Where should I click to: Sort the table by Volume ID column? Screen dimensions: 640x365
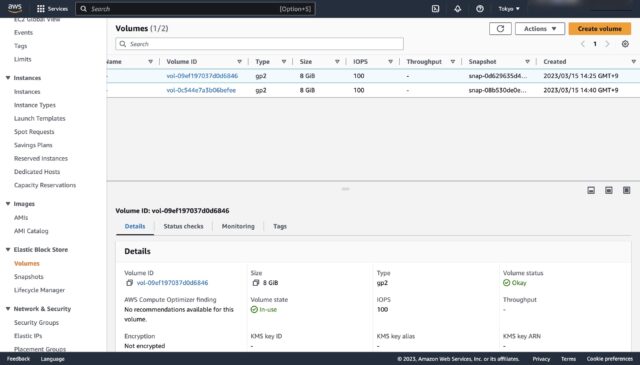(182, 62)
